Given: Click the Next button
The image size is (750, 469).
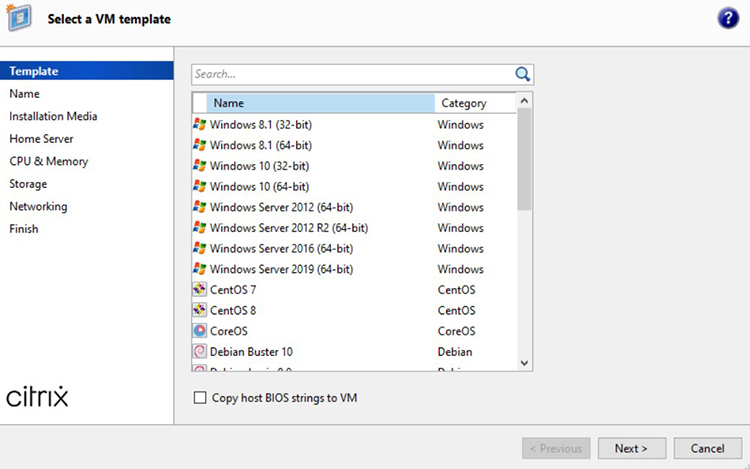Looking at the screenshot, I should (x=631, y=448).
